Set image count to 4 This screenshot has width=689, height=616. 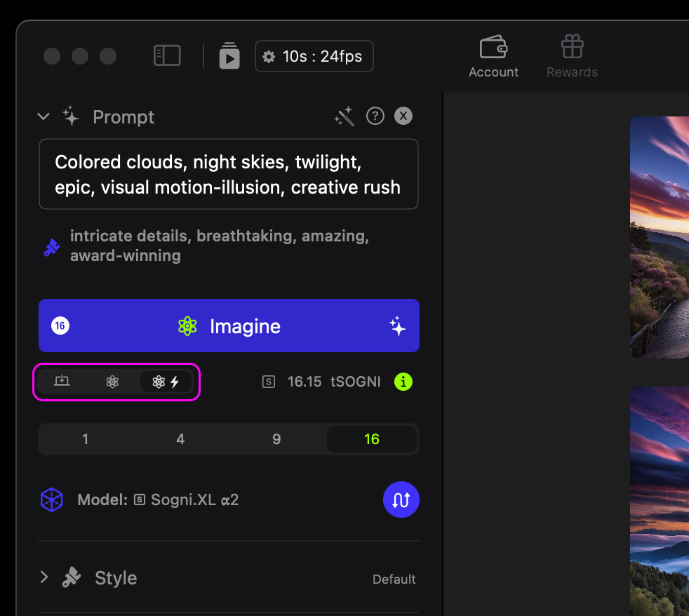(180, 439)
